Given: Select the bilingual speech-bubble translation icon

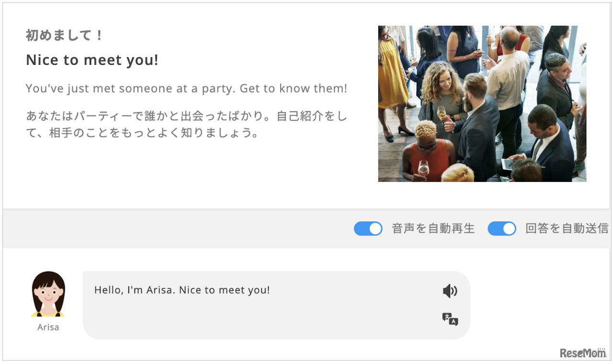Looking at the screenshot, I should click(449, 320).
